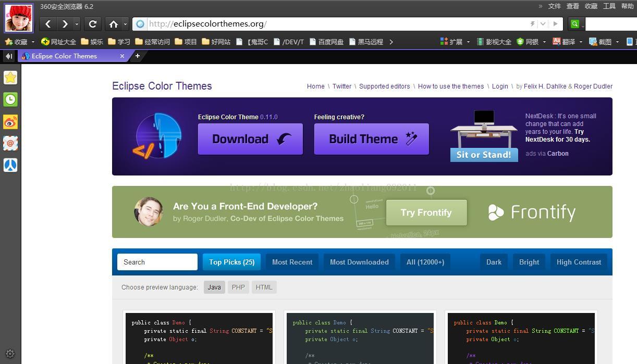Click the theme Search field
This screenshot has height=364, width=637.
pyautogui.click(x=157, y=262)
